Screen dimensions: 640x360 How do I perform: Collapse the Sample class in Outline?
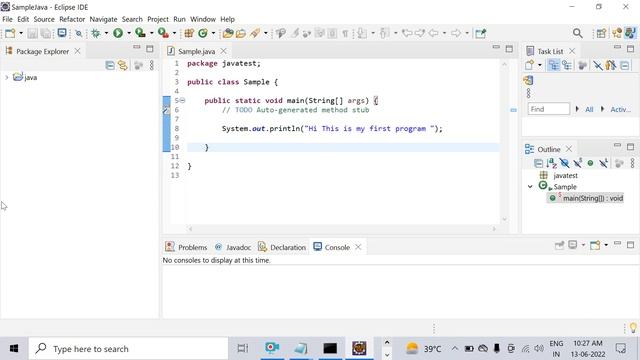coord(530,187)
